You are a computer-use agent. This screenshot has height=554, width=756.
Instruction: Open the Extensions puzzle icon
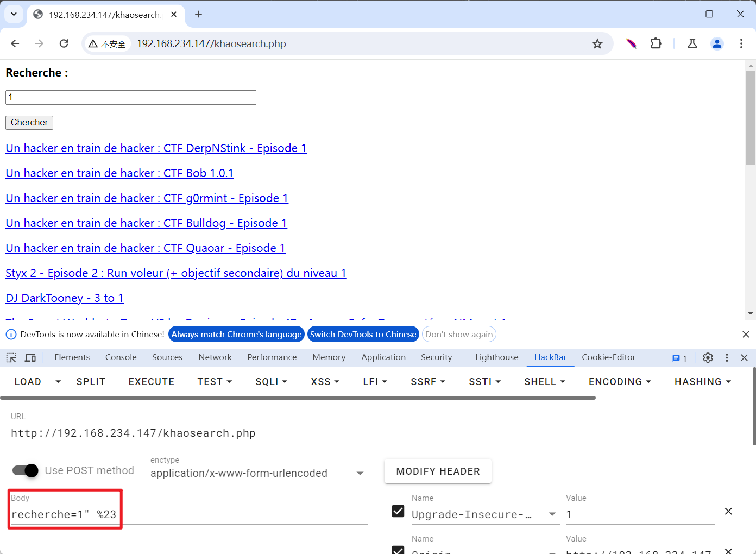pos(656,43)
